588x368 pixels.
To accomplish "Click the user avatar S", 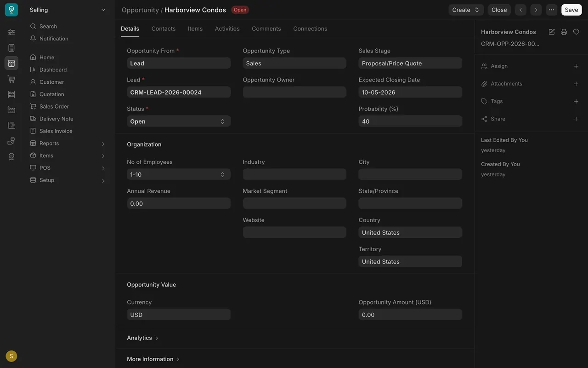I will pos(11,356).
